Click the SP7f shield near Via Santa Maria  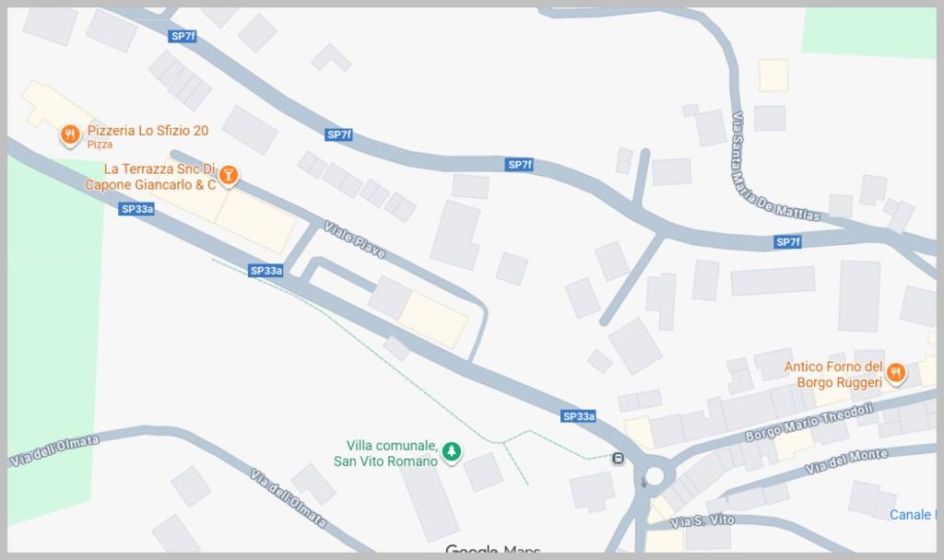tap(788, 242)
